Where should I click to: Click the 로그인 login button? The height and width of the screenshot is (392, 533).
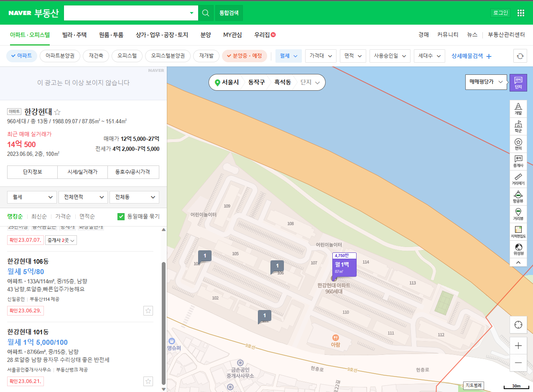click(500, 13)
